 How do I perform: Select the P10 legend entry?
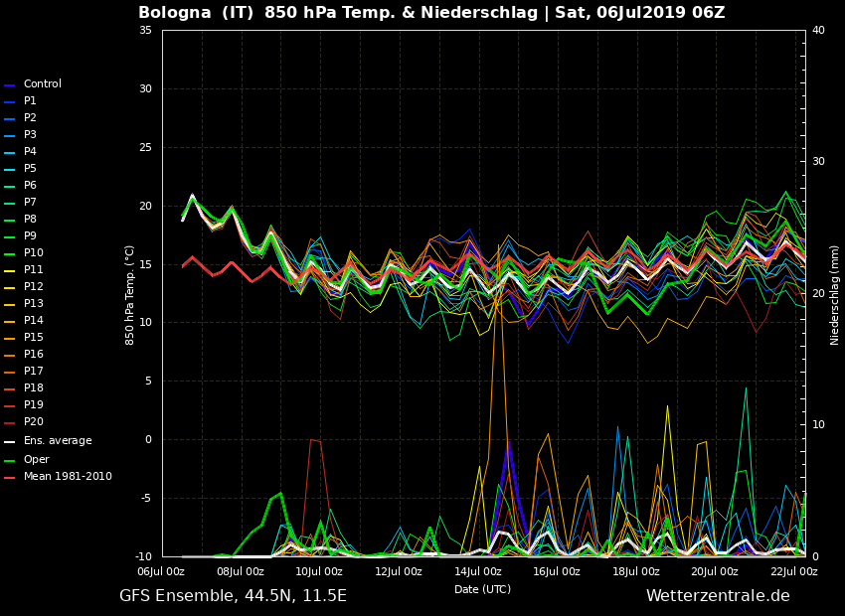point(33,253)
